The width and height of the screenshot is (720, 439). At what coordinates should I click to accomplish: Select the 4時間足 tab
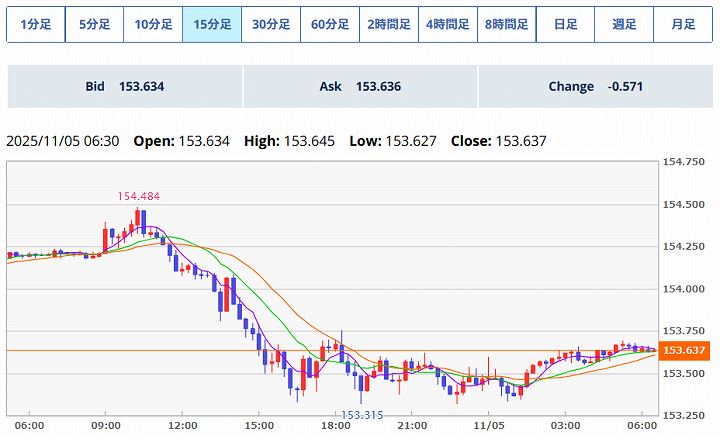coord(447,25)
